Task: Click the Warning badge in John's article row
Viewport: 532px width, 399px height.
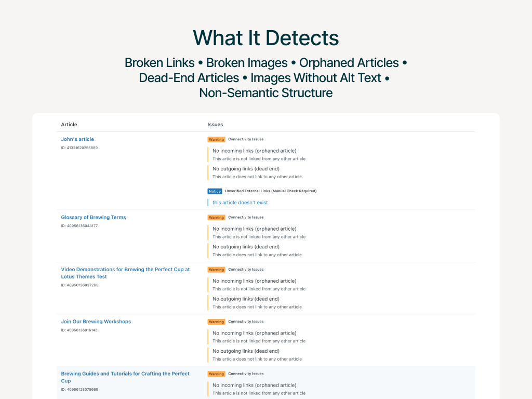Action: (216, 139)
